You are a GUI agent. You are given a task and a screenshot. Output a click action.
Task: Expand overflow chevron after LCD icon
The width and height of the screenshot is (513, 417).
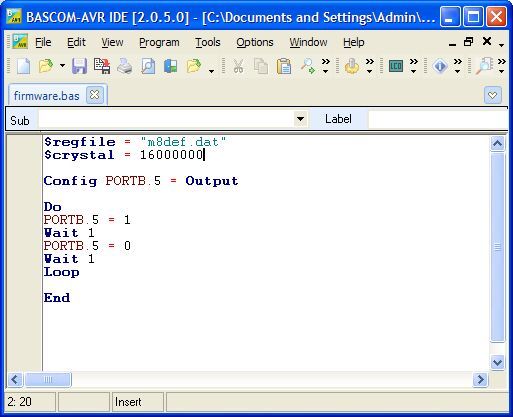pos(413,66)
